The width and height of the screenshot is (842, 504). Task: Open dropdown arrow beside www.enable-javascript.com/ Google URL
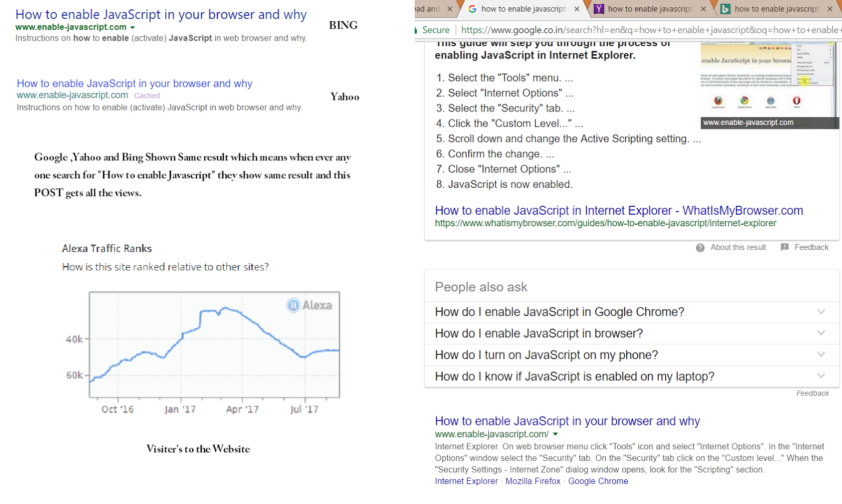pos(555,435)
